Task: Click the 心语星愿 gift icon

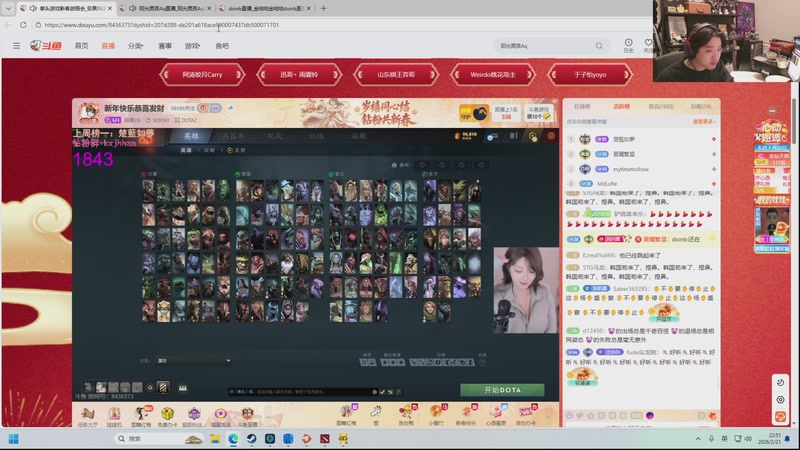Action: tap(495, 414)
